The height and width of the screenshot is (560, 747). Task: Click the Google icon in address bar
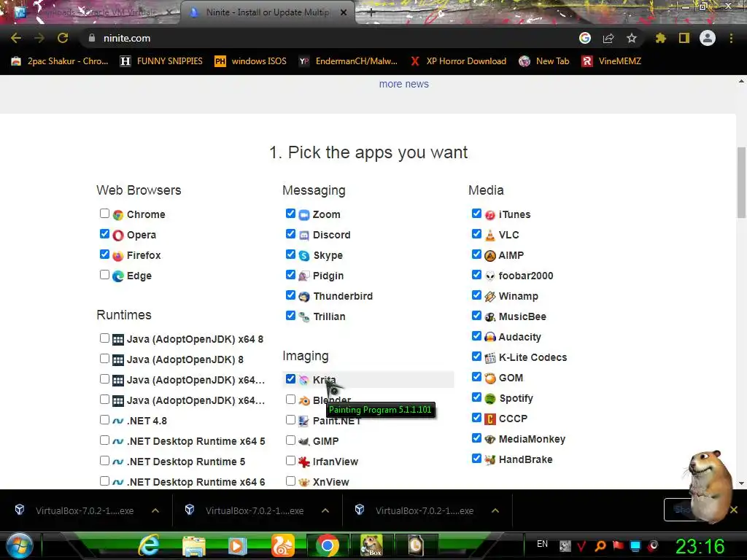point(585,38)
